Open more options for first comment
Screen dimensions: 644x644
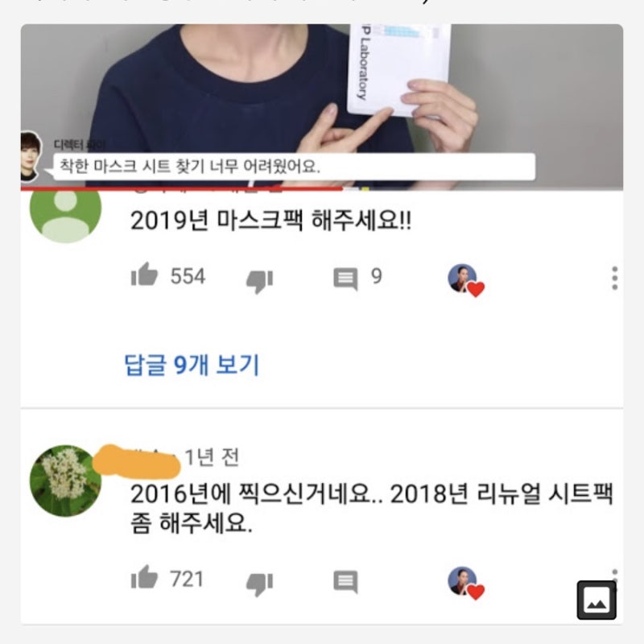click(x=614, y=278)
